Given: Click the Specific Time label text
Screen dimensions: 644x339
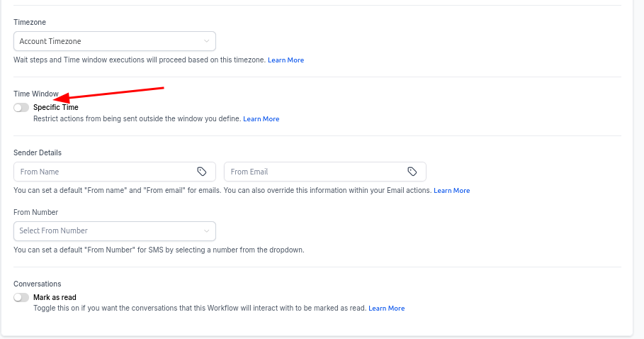Looking at the screenshot, I should [x=56, y=108].
